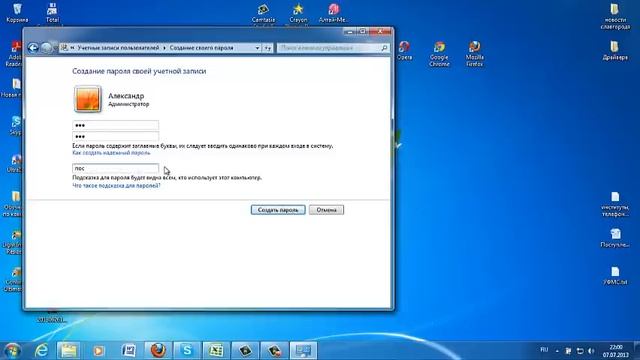Open Windows Media Player from taskbar
The height and width of the screenshot is (360, 640).
tap(98, 351)
